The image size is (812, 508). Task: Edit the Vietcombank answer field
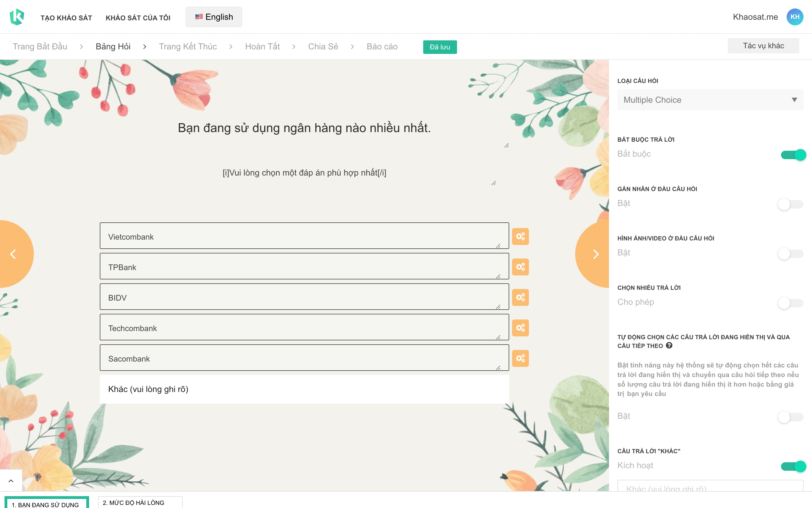(x=304, y=236)
